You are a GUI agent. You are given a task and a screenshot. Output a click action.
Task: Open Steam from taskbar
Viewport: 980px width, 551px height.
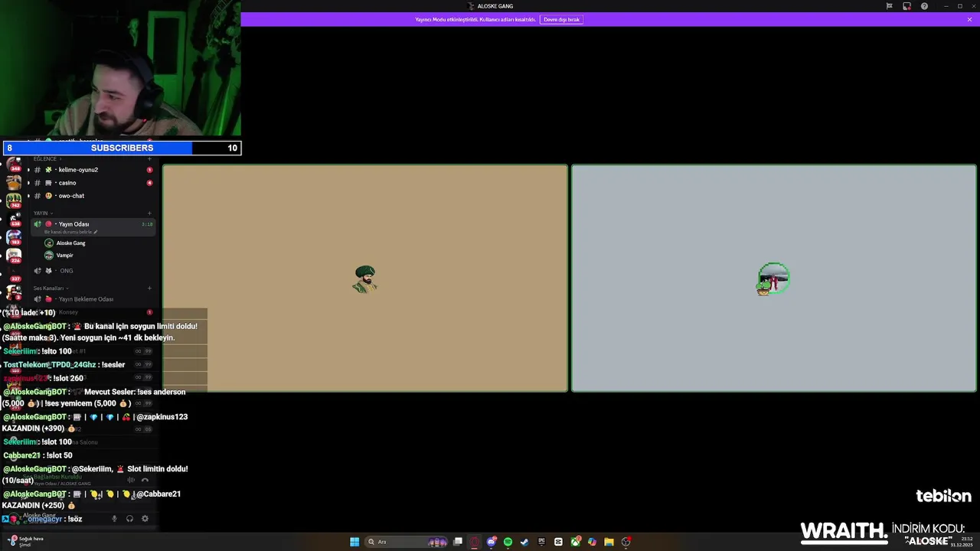[524, 542]
